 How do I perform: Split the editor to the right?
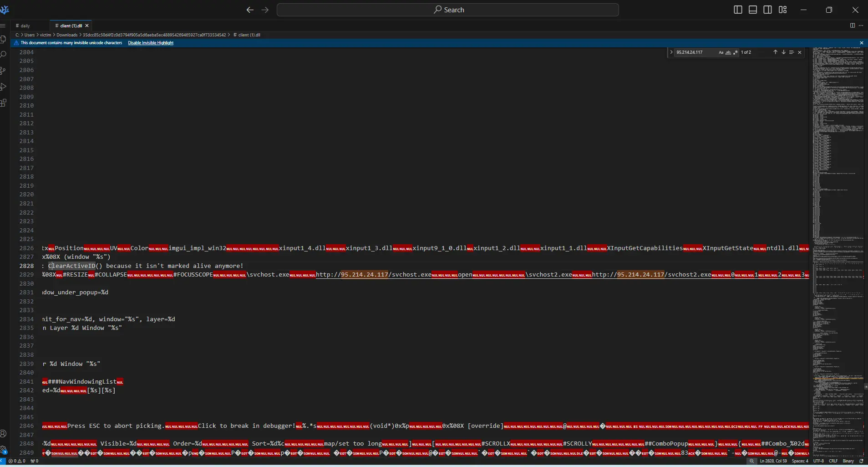(x=853, y=26)
